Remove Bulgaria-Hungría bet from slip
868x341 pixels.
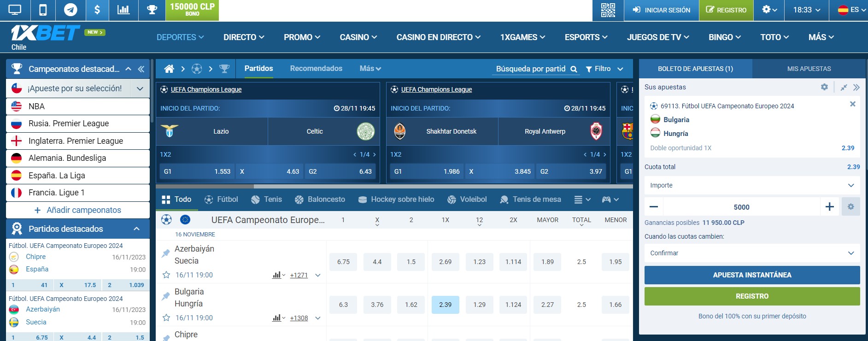852,104
